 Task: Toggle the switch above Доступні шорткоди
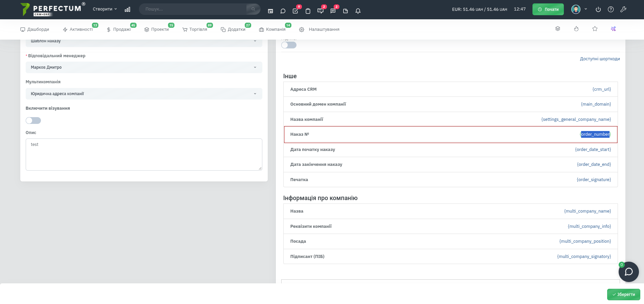coord(289,45)
